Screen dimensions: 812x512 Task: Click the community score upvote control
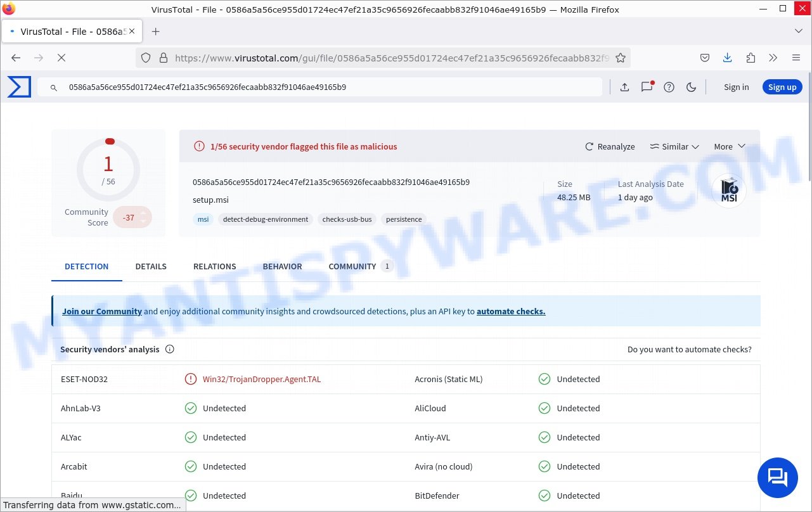coord(143,212)
